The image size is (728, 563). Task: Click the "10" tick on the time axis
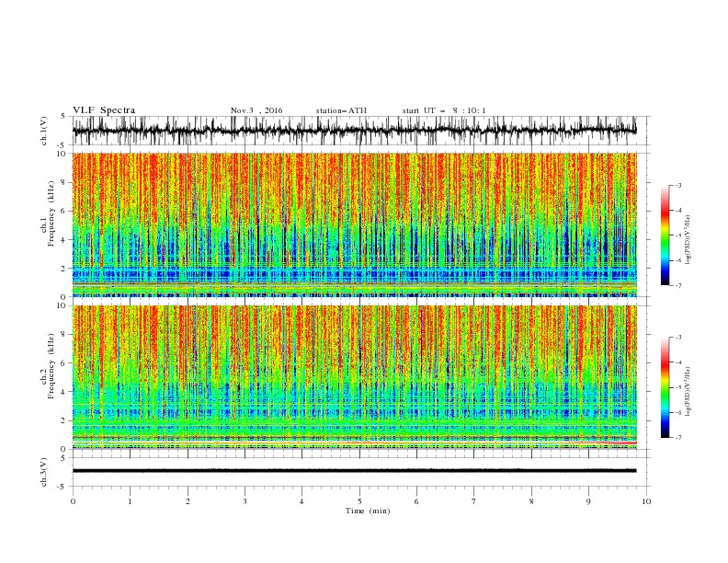pyautogui.click(x=646, y=501)
